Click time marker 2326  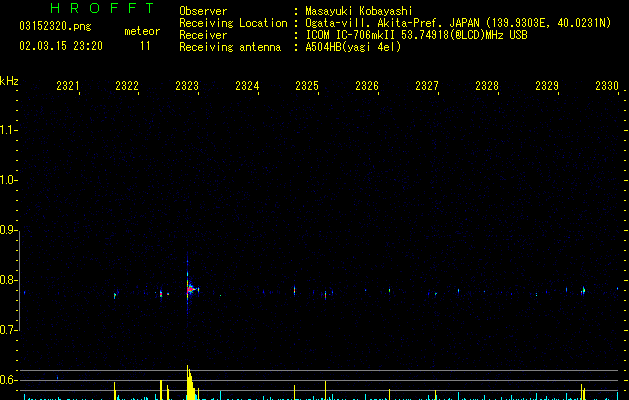[367, 86]
